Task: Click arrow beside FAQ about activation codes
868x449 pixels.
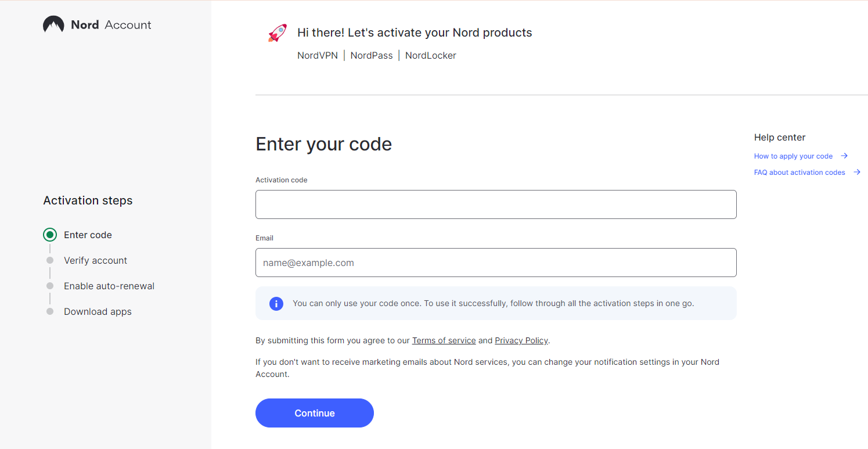Action: 857,172
